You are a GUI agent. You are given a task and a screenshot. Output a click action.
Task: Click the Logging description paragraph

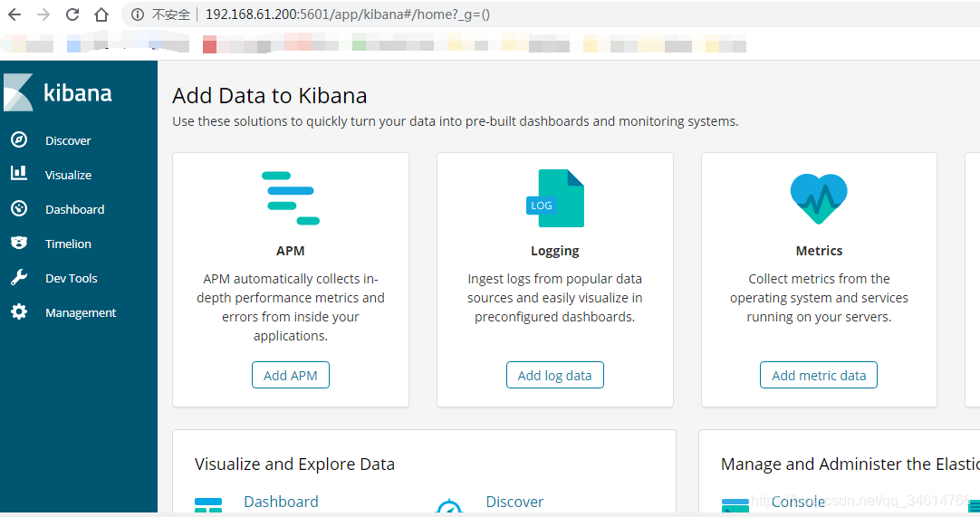point(555,298)
